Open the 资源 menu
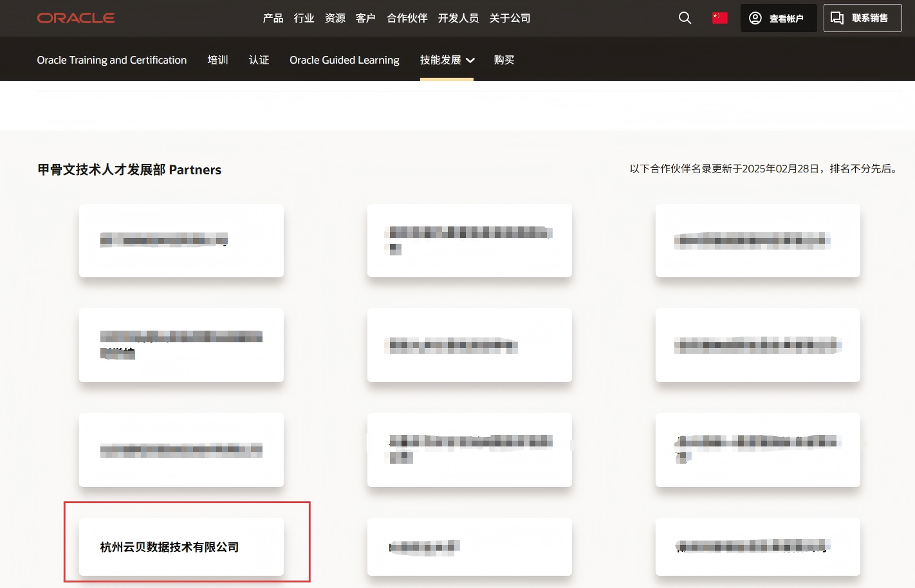915x588 pixels. 335,18
